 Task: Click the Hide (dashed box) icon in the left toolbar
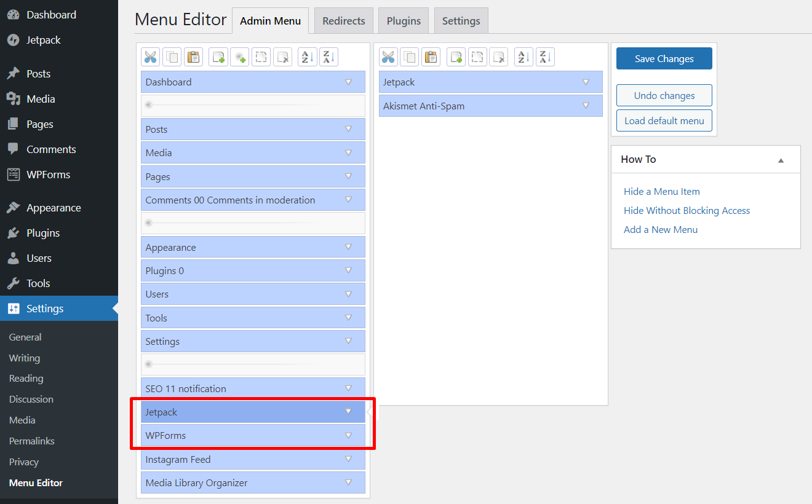(x=261, y=57)
